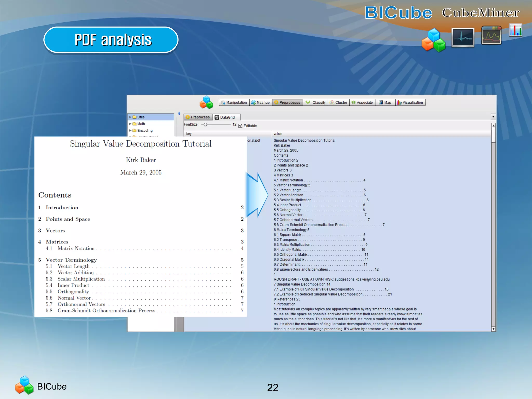
Task: Click the '5.8 Gram-Schmidt Orthonormalization Process' value line
Action: [329, 225]
